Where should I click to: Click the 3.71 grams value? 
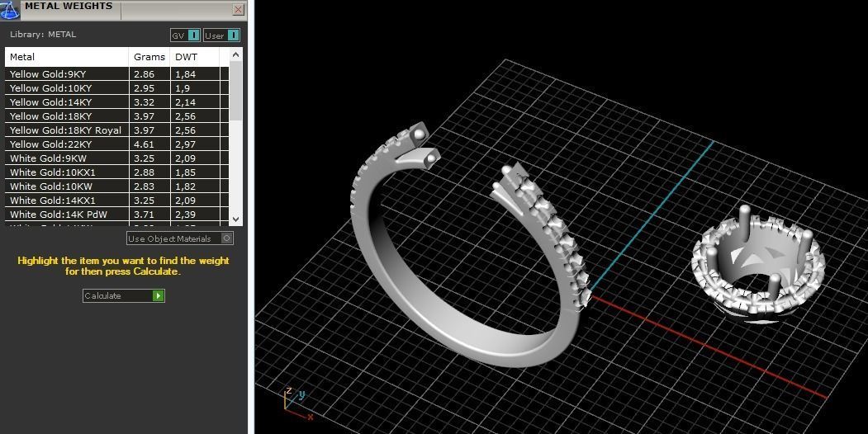click(144, 215)
